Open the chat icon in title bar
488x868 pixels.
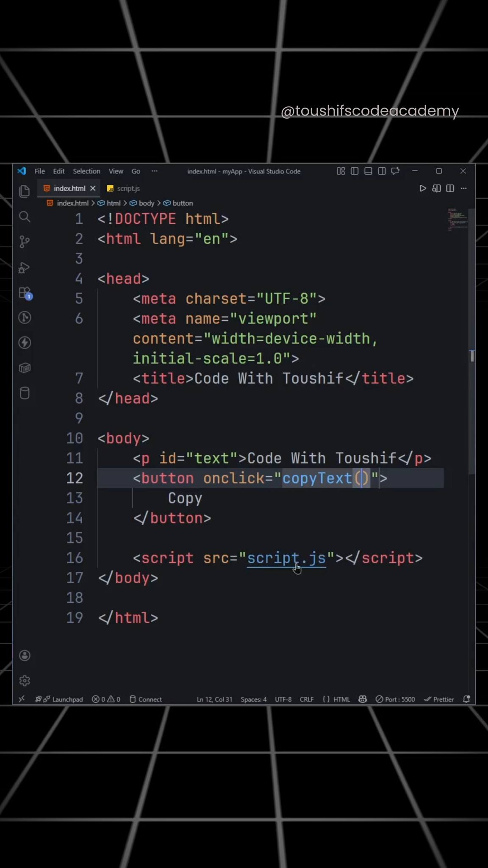[395, 171]
